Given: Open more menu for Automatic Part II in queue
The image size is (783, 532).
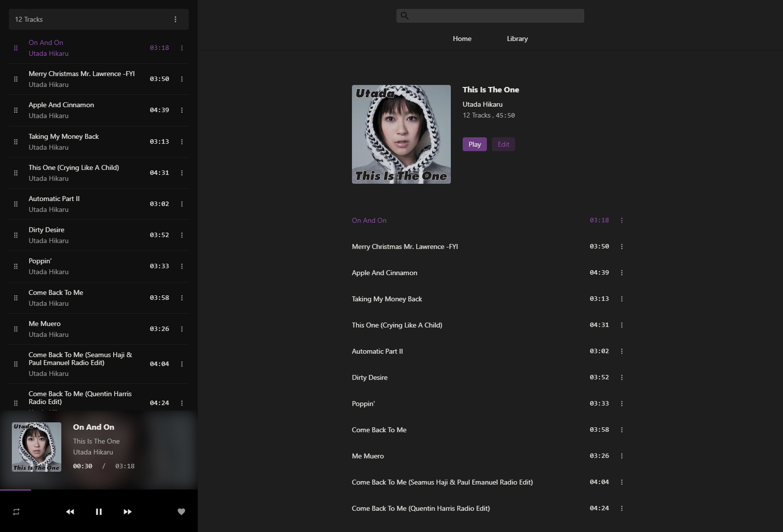Looking at the screenshot, I should point(182,204).
